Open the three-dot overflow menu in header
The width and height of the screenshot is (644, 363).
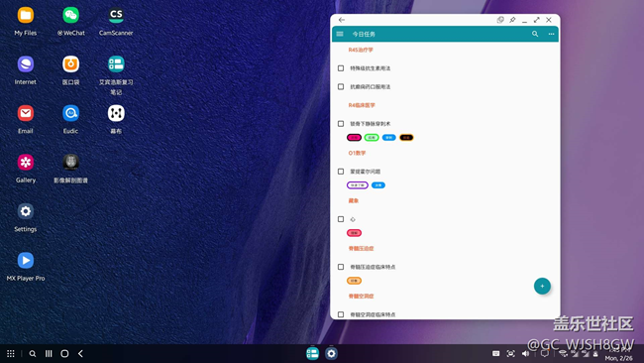551,34
